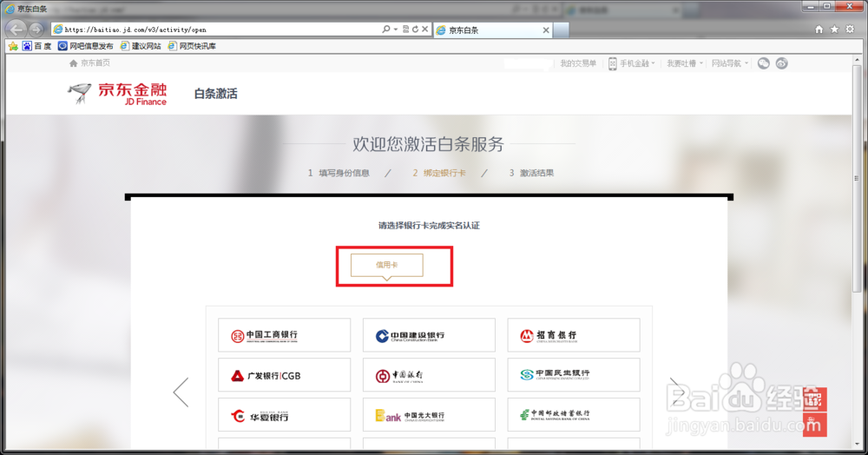868x455 pixels.
Task: Close the 京东白条 tab
Action: coord(546,30)
